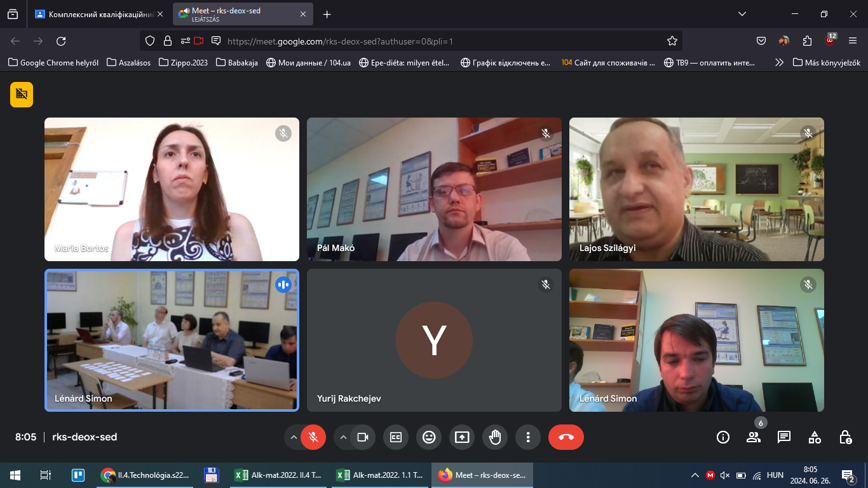The image size is (868, 488).
Task: Open more options three-dot menu
Action: tap(528, 437)
